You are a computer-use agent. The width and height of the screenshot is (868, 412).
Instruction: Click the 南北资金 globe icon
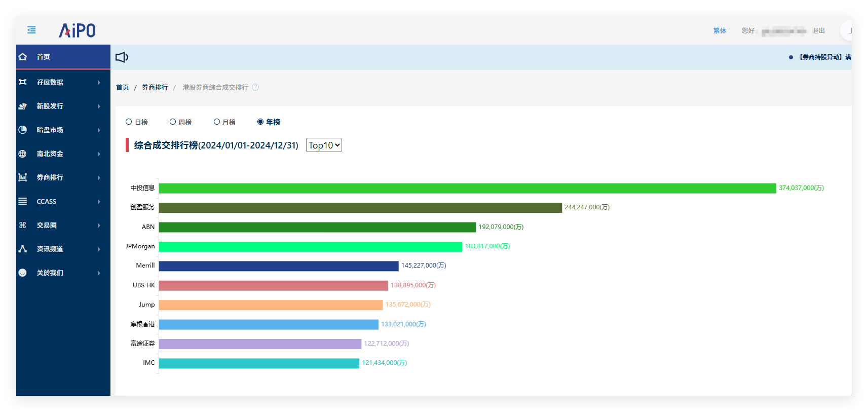23,154
